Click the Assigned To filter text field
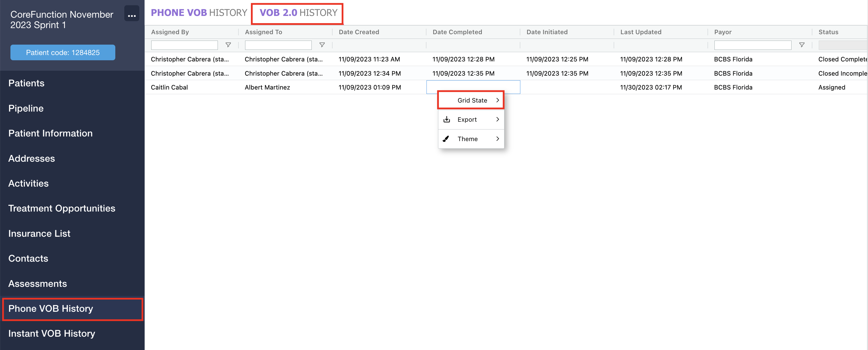 click(278, 45)
